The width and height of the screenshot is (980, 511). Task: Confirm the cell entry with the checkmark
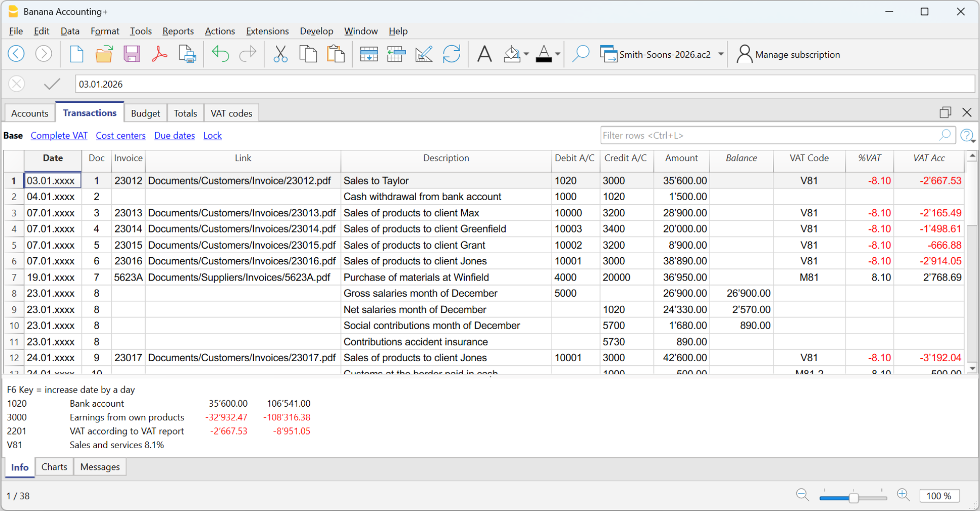[51, 84]
